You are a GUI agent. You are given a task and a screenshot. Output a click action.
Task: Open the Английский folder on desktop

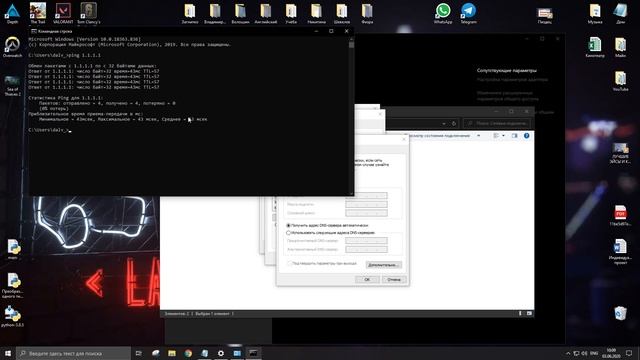click(x=266, y=13)
